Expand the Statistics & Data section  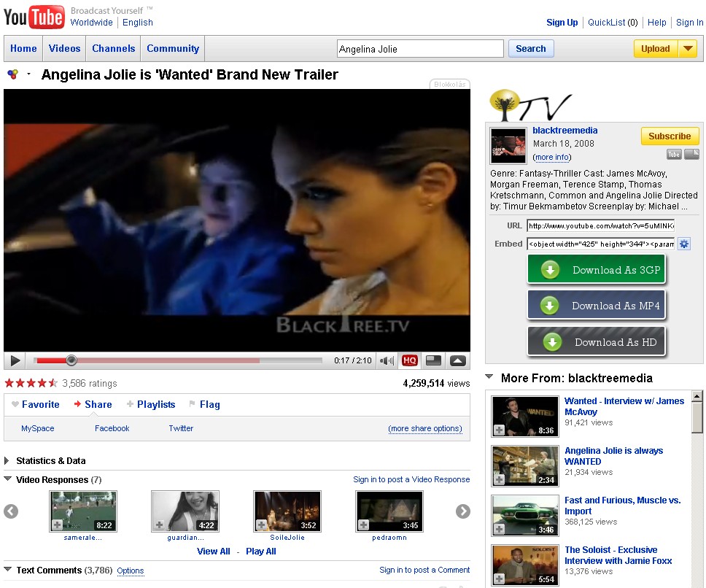coord(7,461)
